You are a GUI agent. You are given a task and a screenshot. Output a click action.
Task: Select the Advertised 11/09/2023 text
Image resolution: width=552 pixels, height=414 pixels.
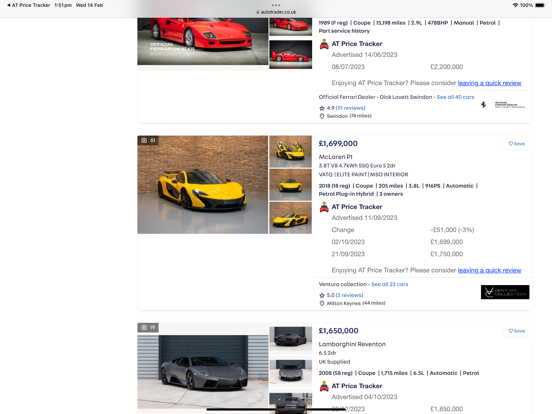point(364,218)
